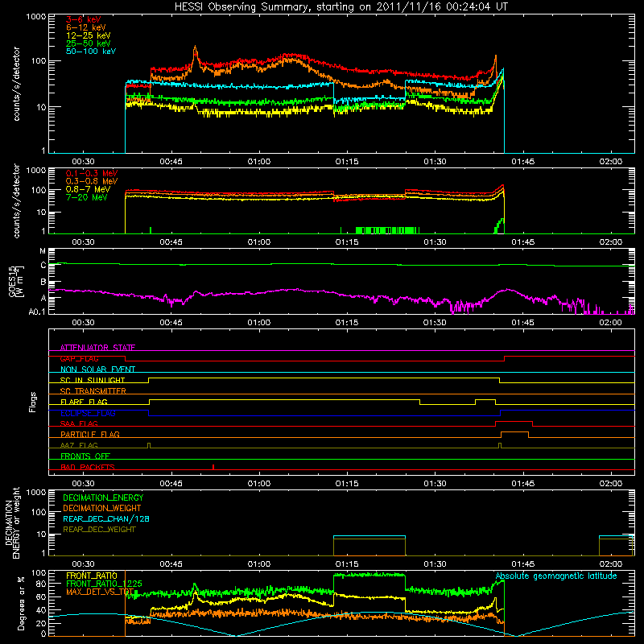This screenshot has width=644, height=644.
Task: Click the REAR_DEC_CHAN/128 legend label
Action: click(x=106, y=518)
